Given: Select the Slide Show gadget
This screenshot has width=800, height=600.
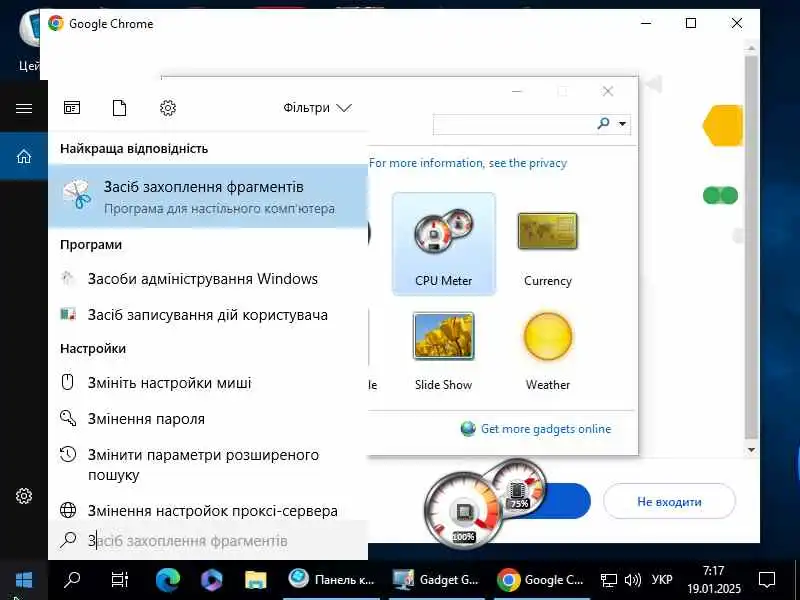Looking at the screenshot, I should click(443, 351).
